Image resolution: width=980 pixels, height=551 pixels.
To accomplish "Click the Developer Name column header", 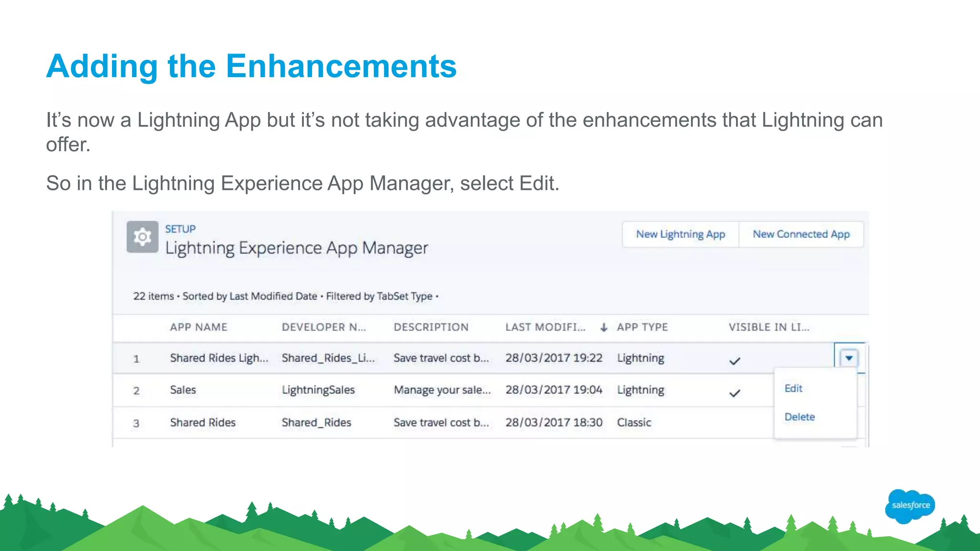I will (x=324, y=327).
